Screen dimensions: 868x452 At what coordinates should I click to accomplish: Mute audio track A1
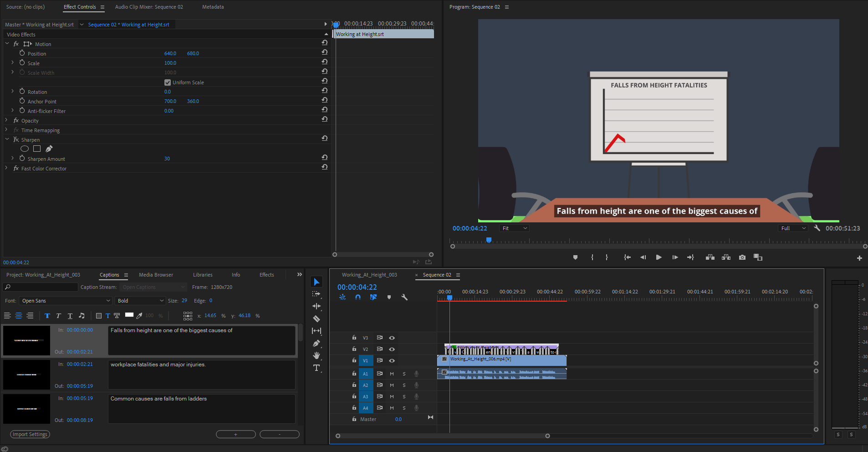coord(392,374)
